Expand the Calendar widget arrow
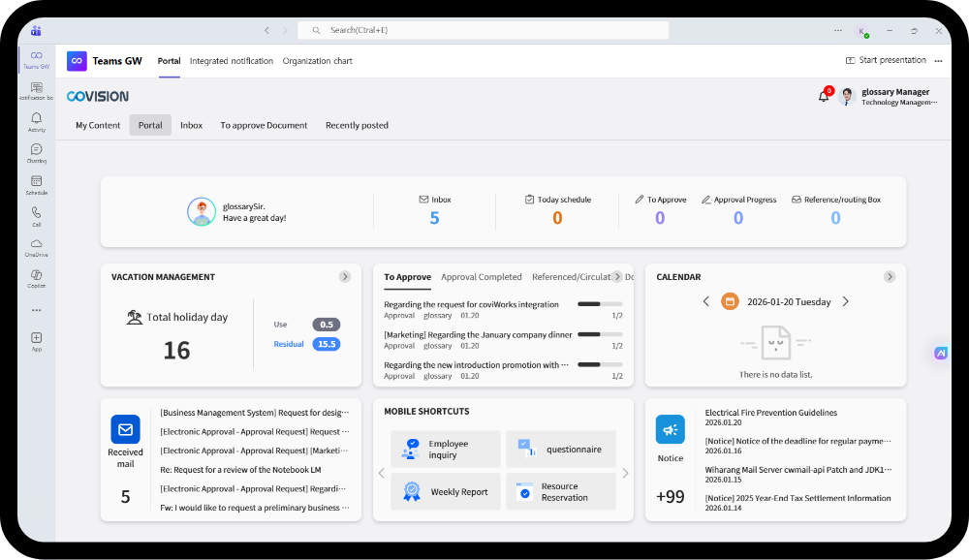969x560 pixels. point(890,277)
